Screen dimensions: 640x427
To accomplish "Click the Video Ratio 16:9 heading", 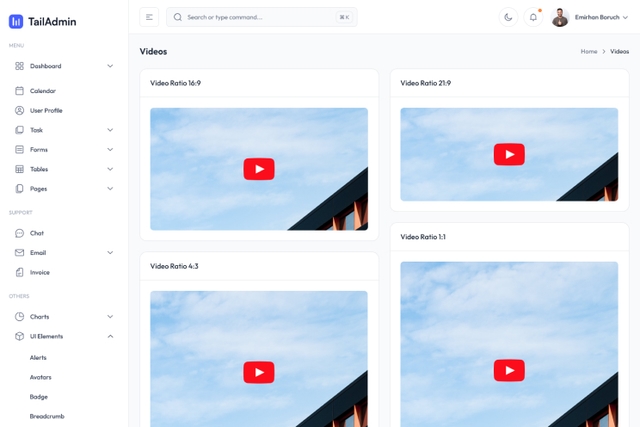I will (176, 83).
